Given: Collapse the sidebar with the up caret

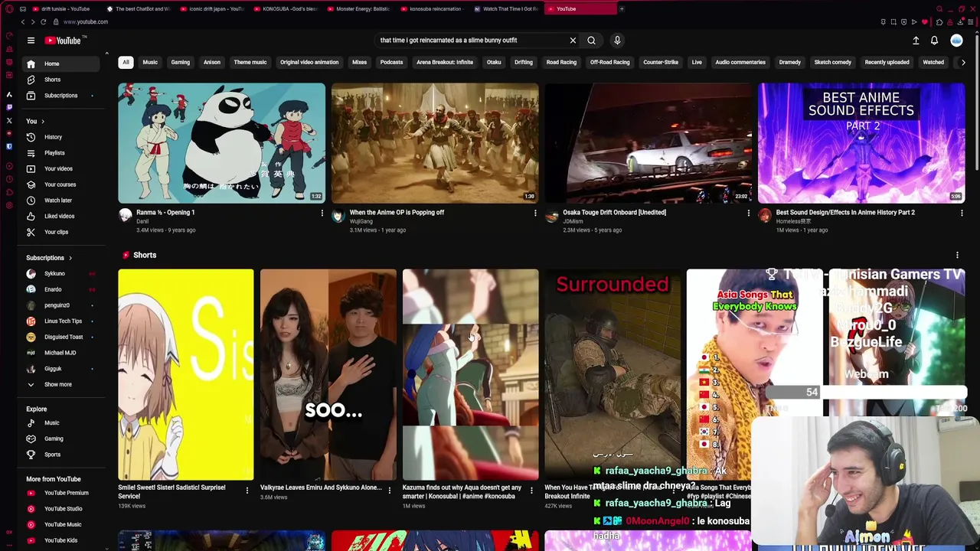Looking at the screenshot, I should [106, 54].
